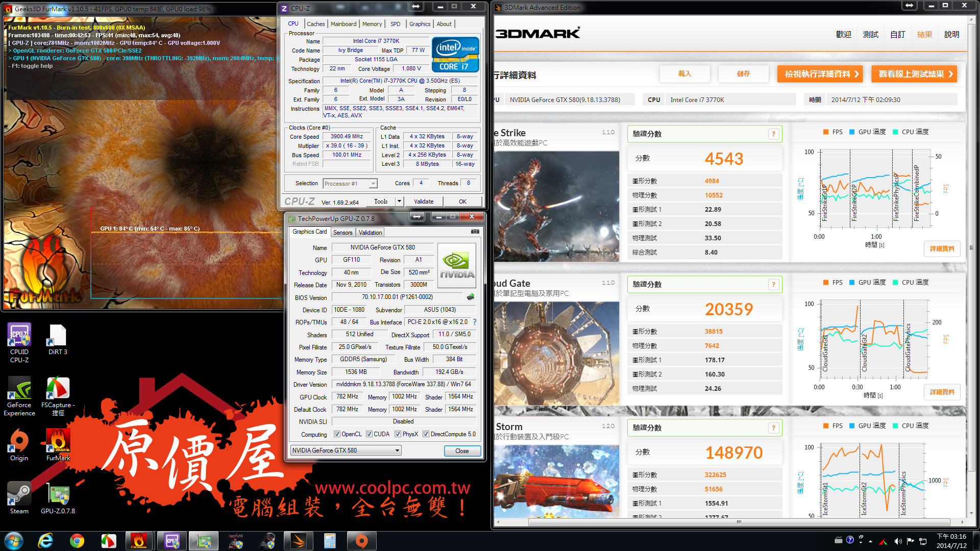Image resolution: width=980 pixels, height=551 pixels.
Task: Switch to Origin via its taskbar button
Action: (x=361, y=541)
